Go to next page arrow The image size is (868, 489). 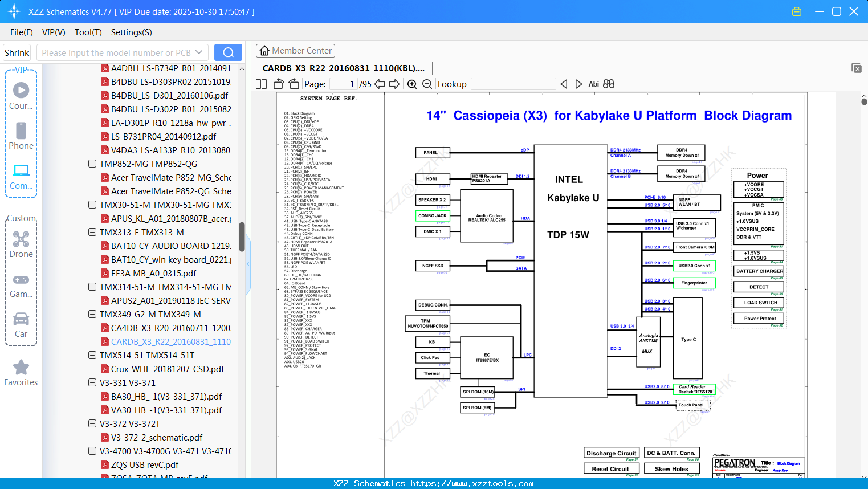tap(394, 84)
